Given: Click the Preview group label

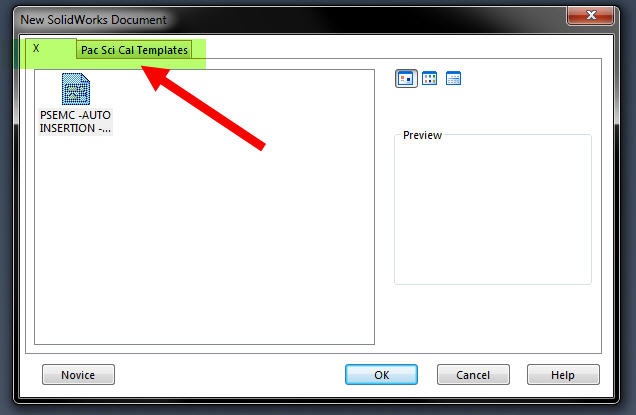Looking at the screenshot, I should coord(422,135).
